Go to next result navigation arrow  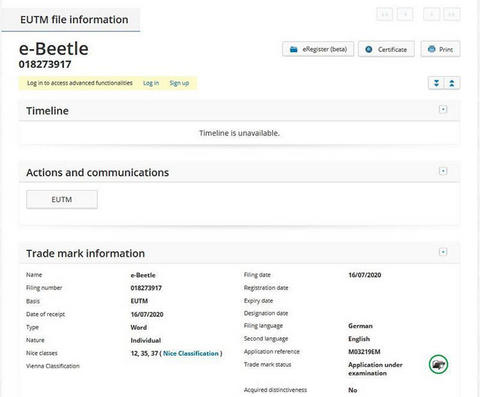pyautogui.click(x=432, y=14)
